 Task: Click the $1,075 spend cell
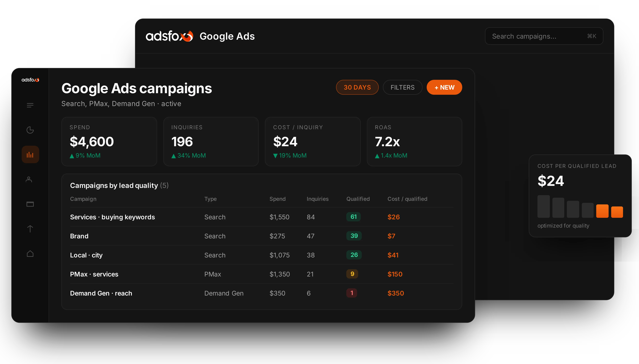(x=279, y=255)
